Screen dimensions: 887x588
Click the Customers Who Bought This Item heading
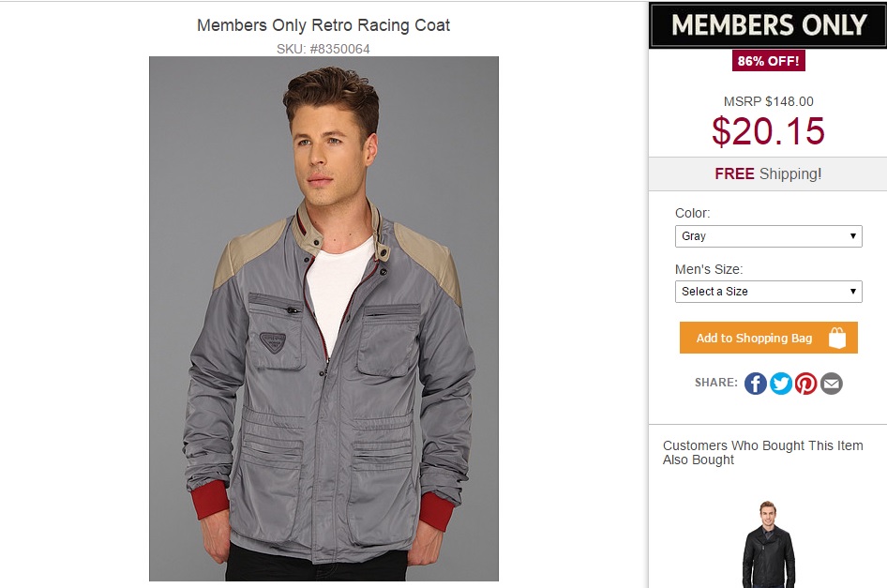(x=762, y=452)
